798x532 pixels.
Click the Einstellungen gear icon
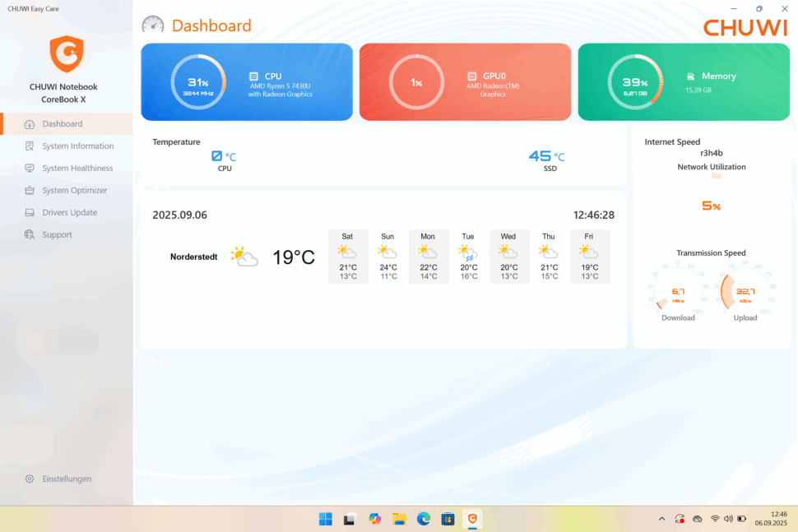(30, 479)
